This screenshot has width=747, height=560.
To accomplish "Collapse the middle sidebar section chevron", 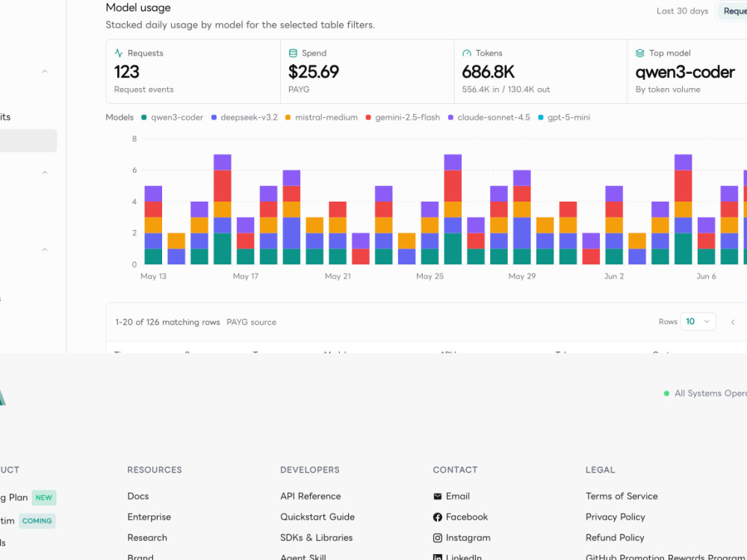I will 45,172.
